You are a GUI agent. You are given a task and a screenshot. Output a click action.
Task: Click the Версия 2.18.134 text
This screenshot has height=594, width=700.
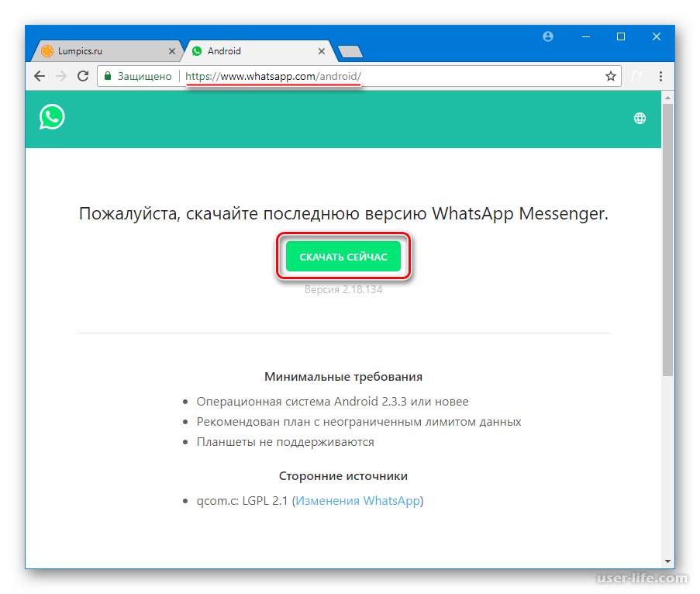click(x=343, y=289)
